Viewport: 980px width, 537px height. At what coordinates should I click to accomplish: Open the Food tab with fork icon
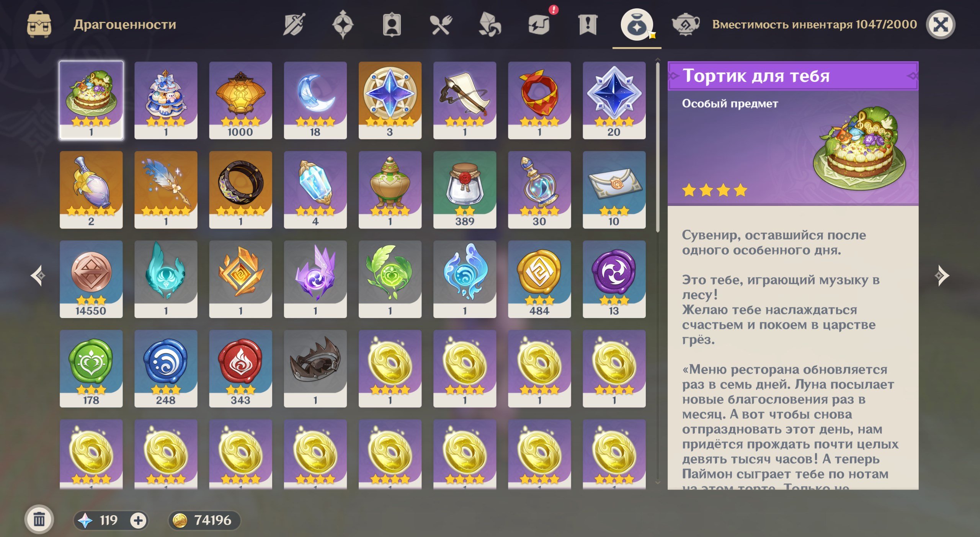(x=441, y=24)
